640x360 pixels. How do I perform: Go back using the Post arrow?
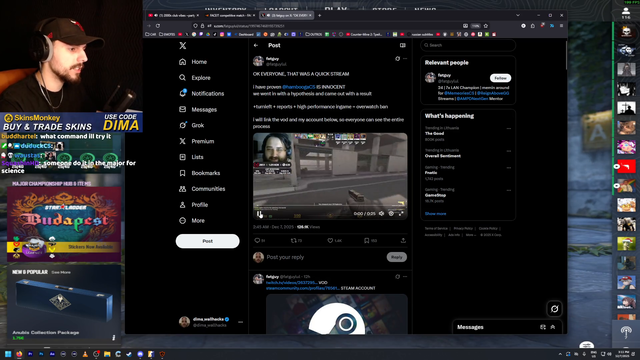pos(256,45)
